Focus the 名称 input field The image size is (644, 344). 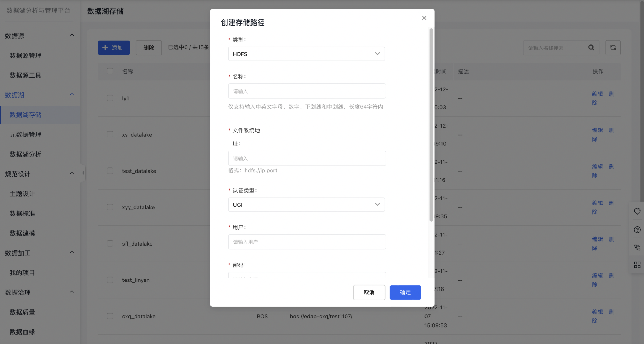click(307, 91)
